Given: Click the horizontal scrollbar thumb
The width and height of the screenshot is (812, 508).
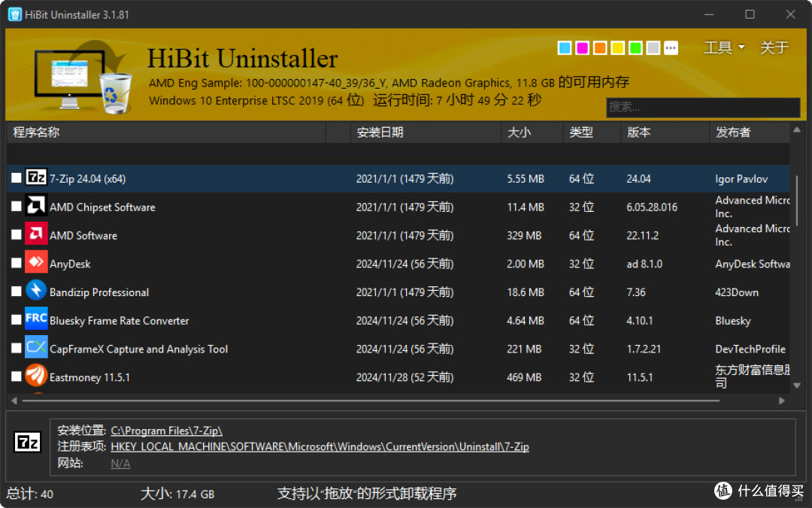Looking at the screenshot, I should 371,401.
